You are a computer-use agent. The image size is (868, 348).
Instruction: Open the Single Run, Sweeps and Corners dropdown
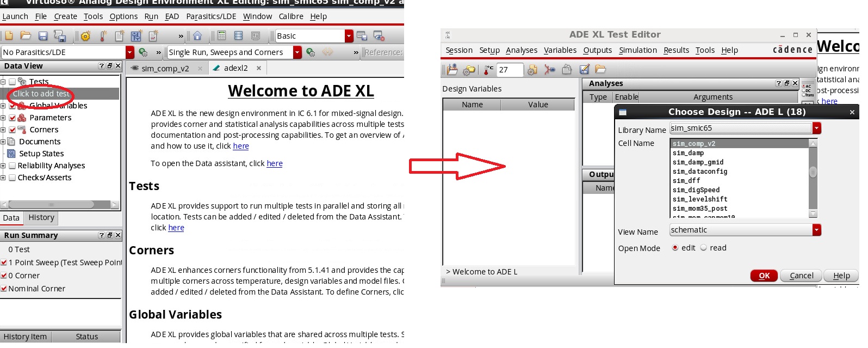pos(297,52)
